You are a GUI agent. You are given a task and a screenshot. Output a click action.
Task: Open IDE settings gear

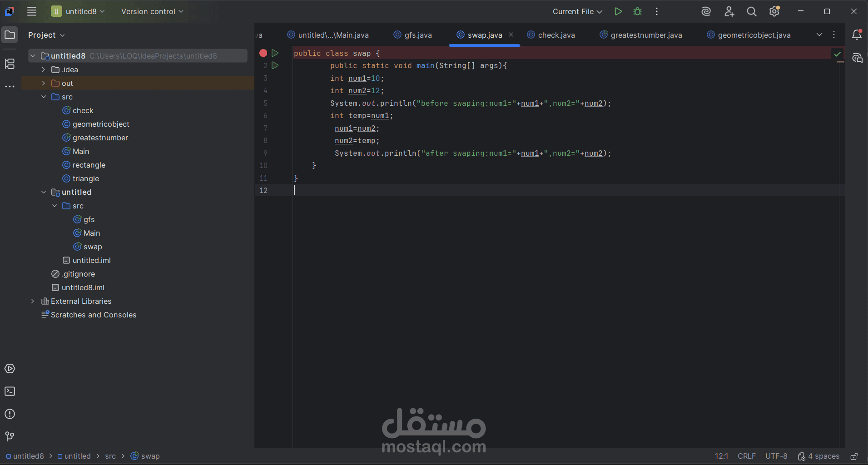click(x=774, y=11)
